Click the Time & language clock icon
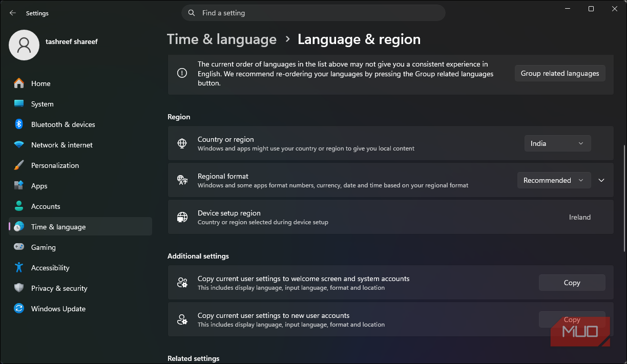 pyautogui.click(x=19, y=227)
